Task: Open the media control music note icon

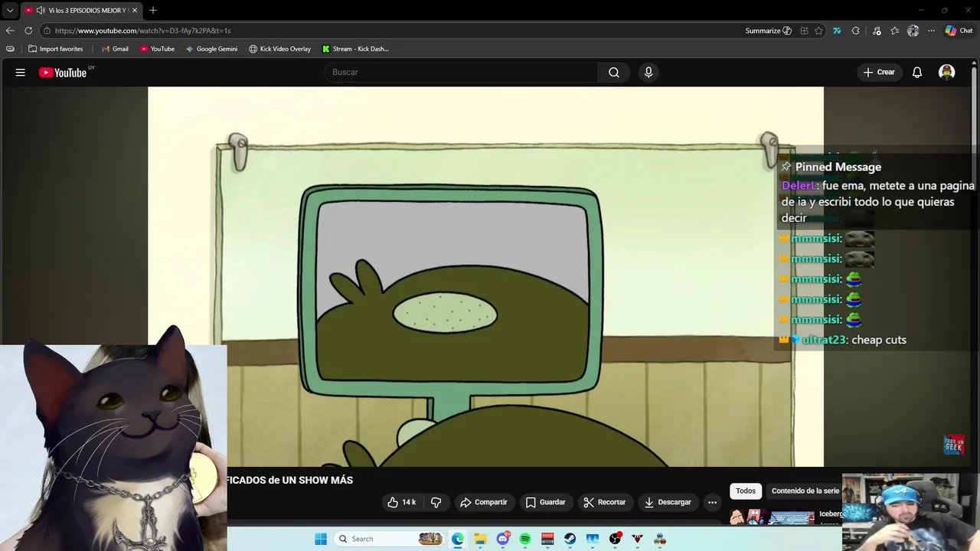Action: 877,31
